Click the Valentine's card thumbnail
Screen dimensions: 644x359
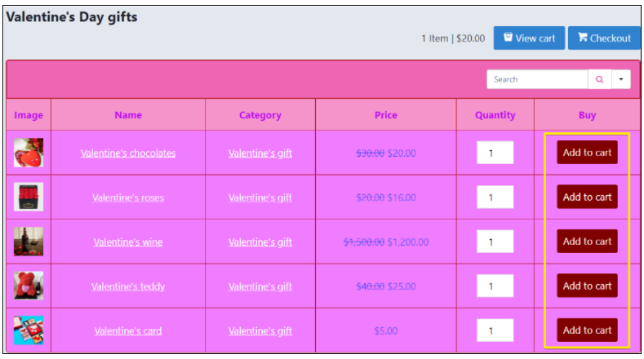pos(29,330)
